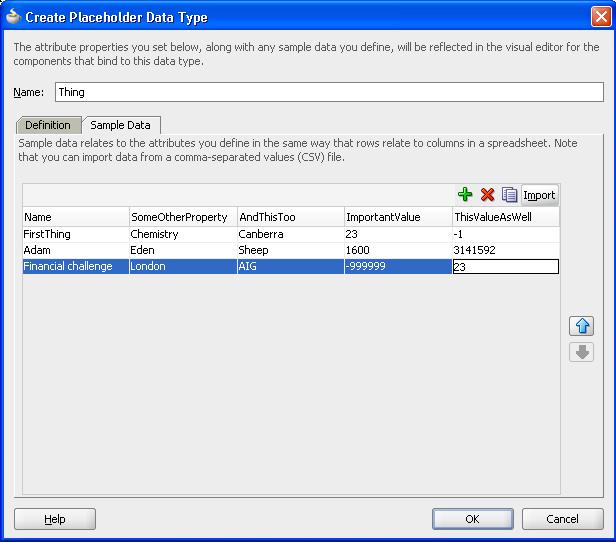616x542 pixels.
Task: Click the Canberra cell
Action: [289, 234]
